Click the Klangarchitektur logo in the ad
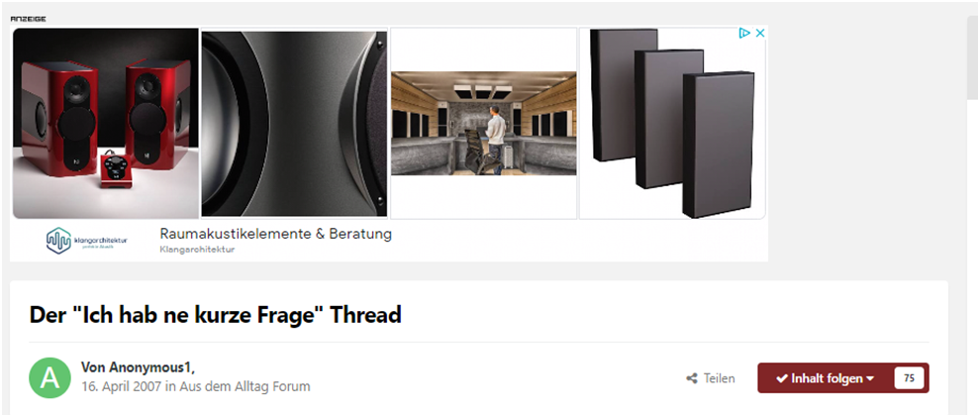Screen dimensions: 980x417 point(87,241)
